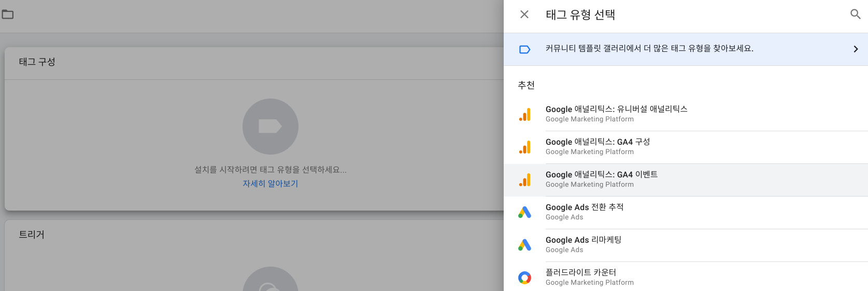Open 커뮤니티 템플릿 갤러리 banner text
The image size is (868, 291).
click(649, 48)
